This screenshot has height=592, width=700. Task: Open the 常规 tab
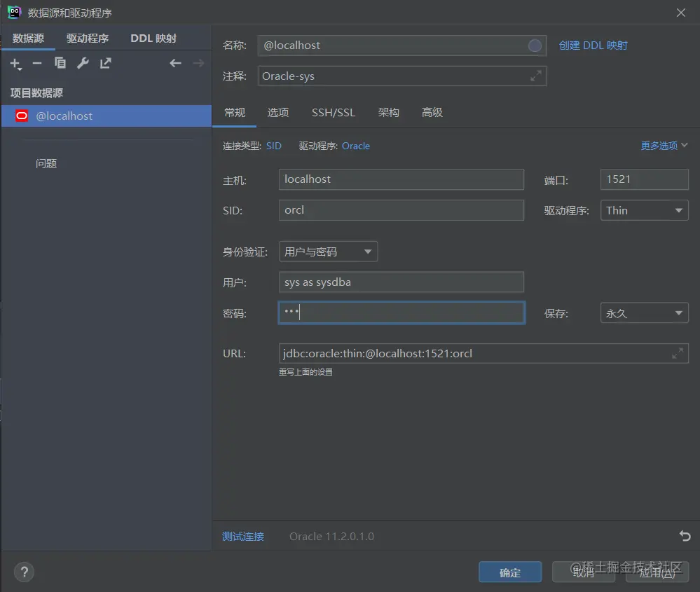pyautogui.click(x=234, y=113)
